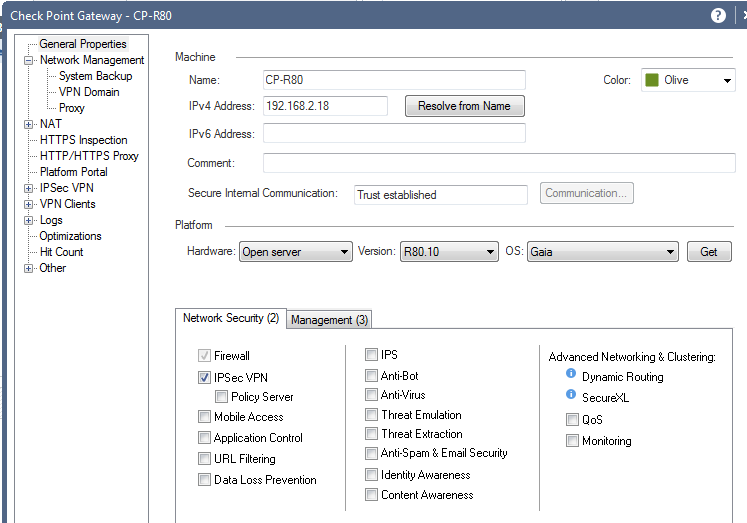Expand the NAT tree node
Screen dimensions: 747x523
(29, 124)
